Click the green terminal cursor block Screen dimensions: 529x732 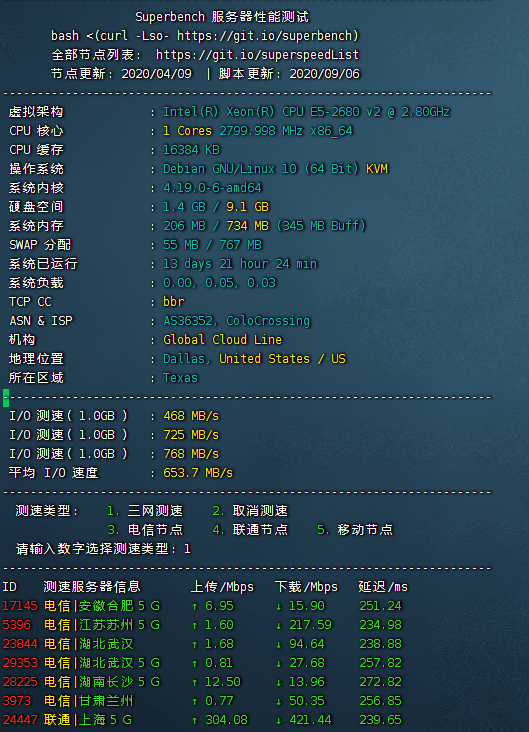tap(6, 397)
